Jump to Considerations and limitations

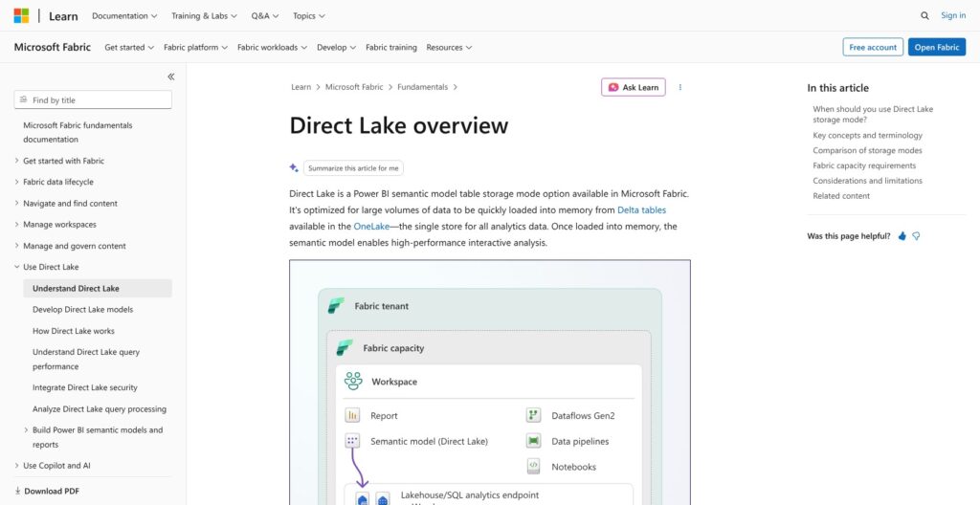tap(867, 181)
